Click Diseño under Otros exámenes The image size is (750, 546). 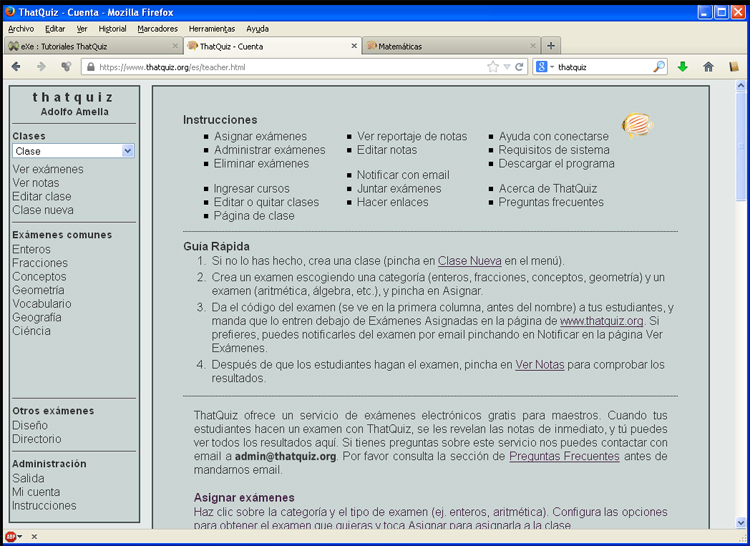30,426
